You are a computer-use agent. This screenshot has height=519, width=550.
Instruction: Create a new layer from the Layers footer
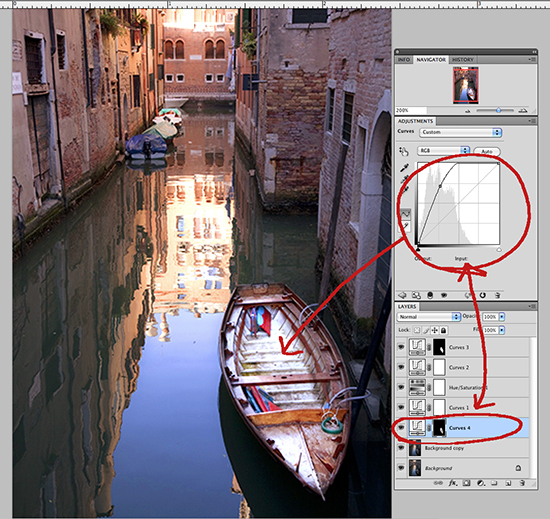point(508,483)
